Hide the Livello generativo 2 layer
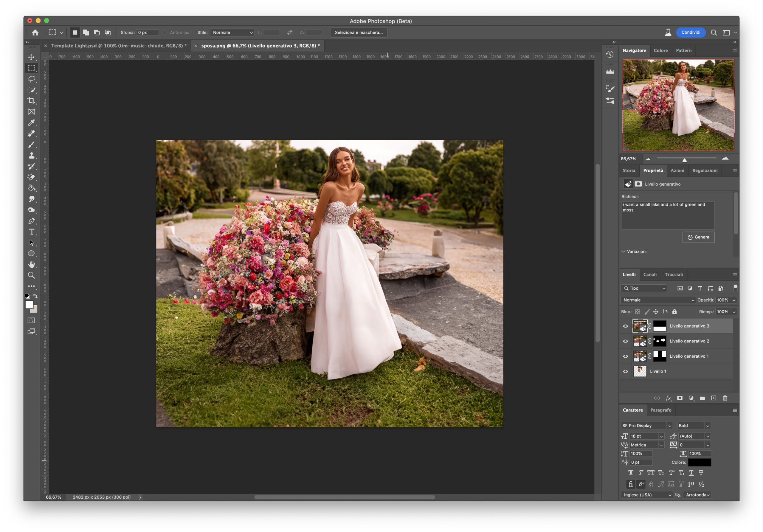The width and height of the screenshot is (763, 532). tap(625, 341)
